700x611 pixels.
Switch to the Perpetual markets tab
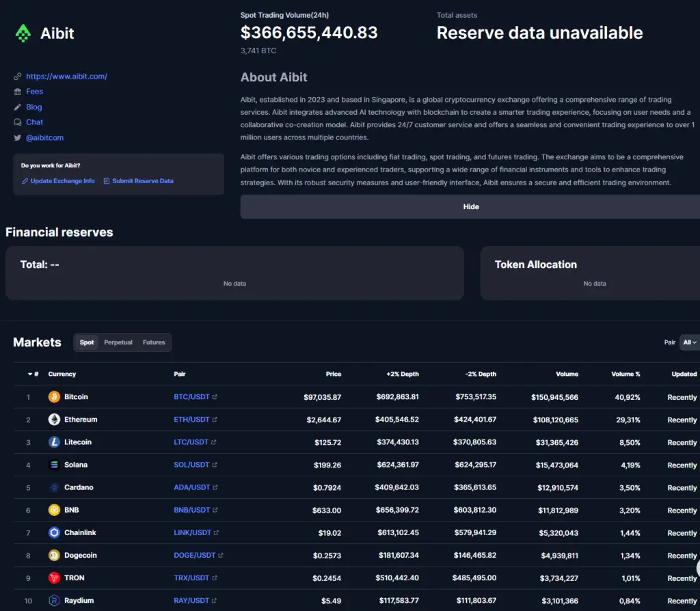[118, 342]
